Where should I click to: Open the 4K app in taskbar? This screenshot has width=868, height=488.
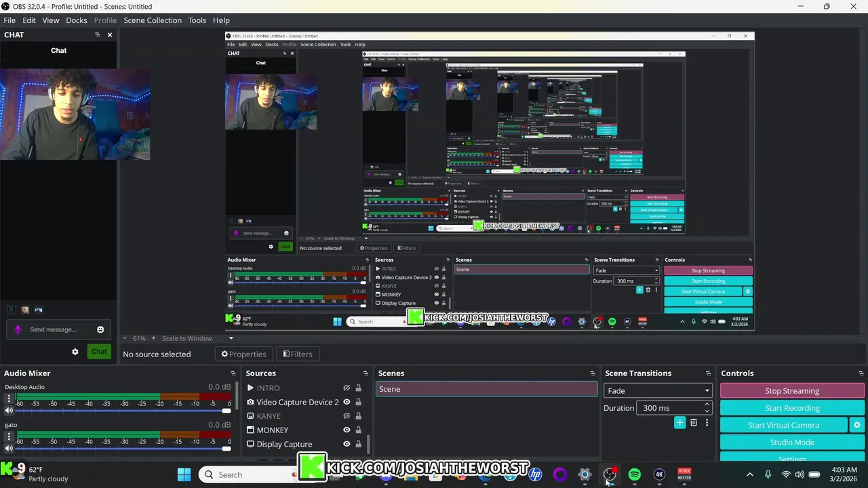click(x=659, y=474)
